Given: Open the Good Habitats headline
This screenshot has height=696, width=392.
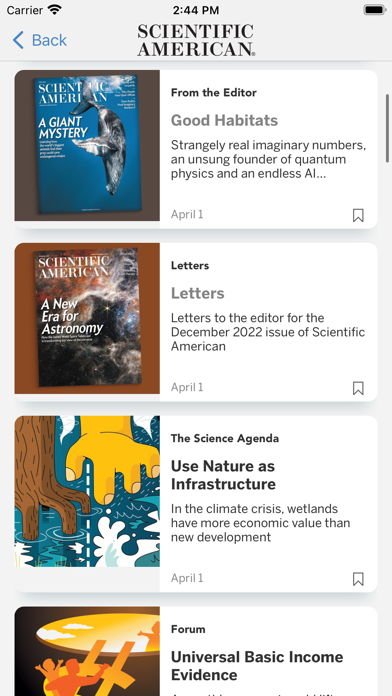Looking at the screenshot, I should pyautogui.click(x=224, y=120).
